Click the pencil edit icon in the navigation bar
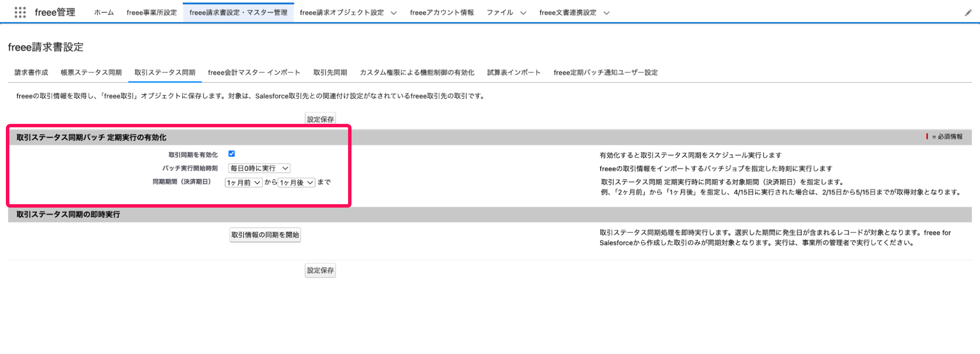The height and width of the screenshot is (354, 980). (968, 13)
